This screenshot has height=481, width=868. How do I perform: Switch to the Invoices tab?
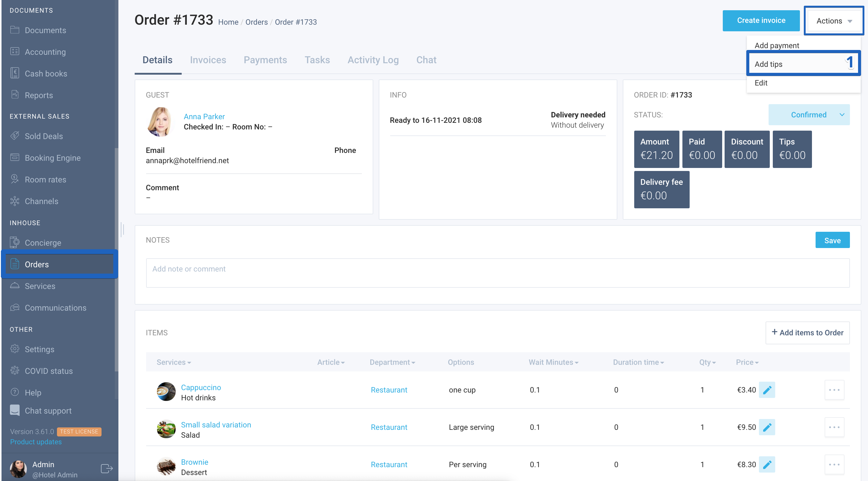click(x=208, y=60)
